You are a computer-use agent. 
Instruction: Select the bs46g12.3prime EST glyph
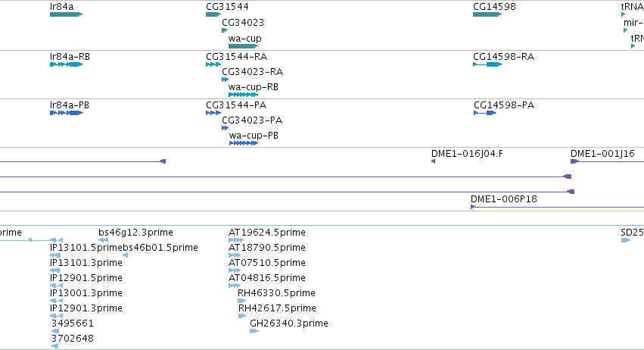point(104,240)
